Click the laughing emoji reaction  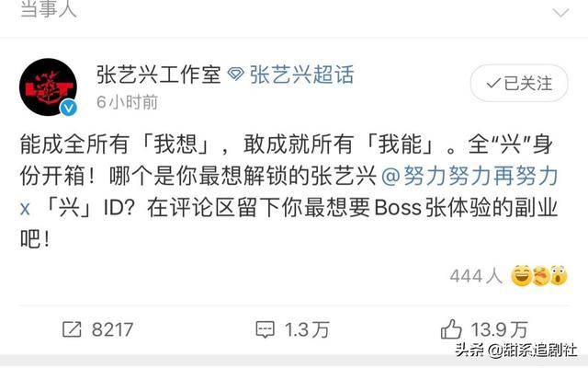(x=522, y=276)
